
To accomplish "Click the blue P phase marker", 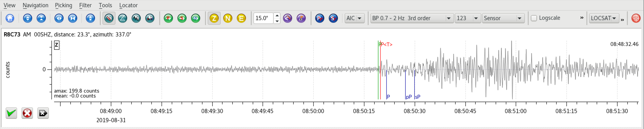I will coord(388,97).
